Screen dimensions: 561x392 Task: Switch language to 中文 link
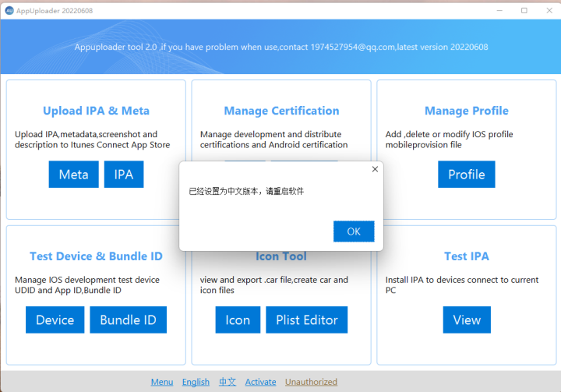tap(228, 382)
